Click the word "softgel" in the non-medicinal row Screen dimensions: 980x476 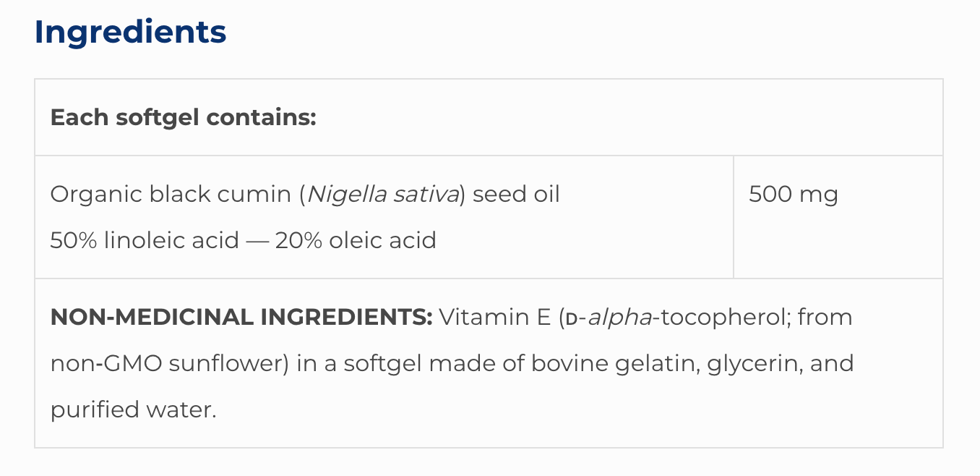click(382, 363)
